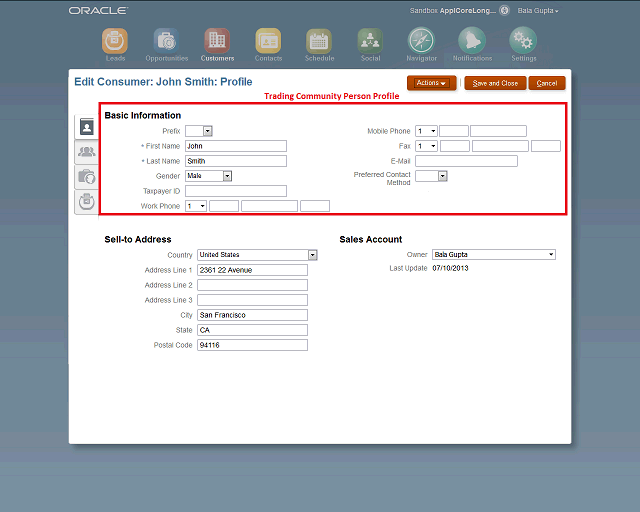The width and height of the screenshot is (640, 512).
Task: Click the First Name field
Action: 236,146
